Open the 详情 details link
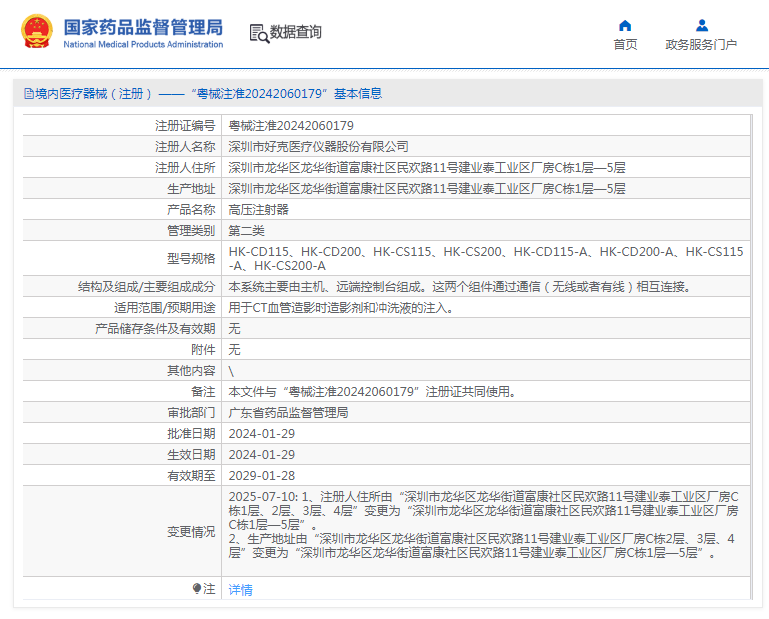The height and width of the screenshot is (619, 769). (x=240, y=589)
